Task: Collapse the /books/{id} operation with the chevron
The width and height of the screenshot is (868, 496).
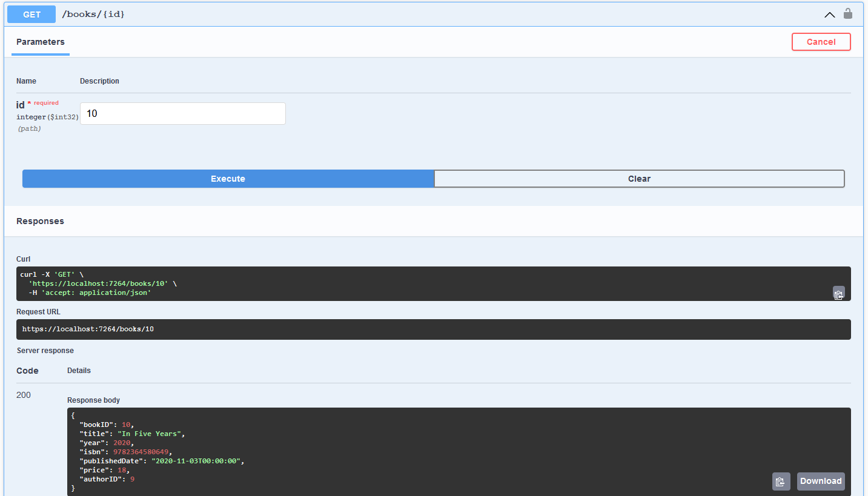Action: 829,14
